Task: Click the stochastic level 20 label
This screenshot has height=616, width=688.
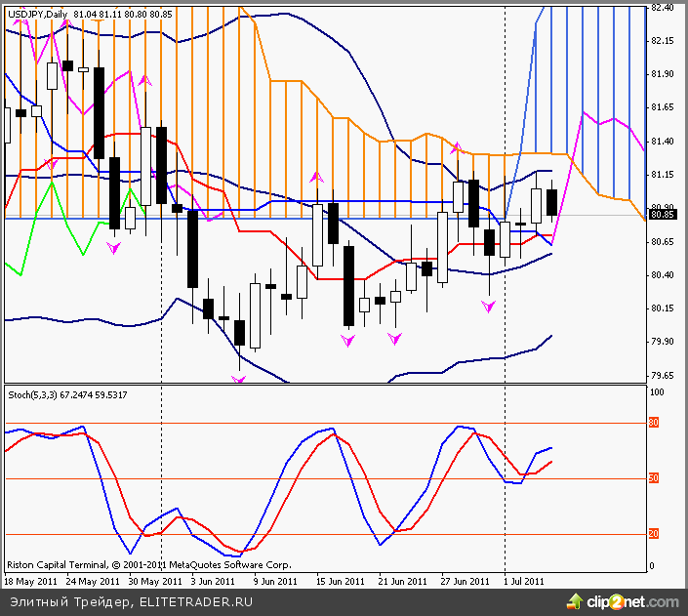Action: (x=654, y=533)
